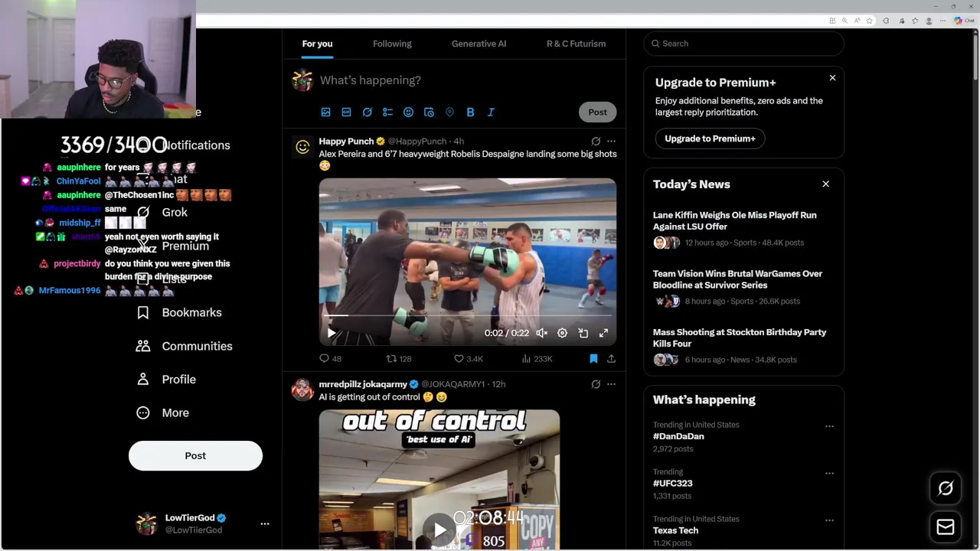This screenshot has height=551, width=980.
Task: Open more options on mrredpillz jokaqarmy post
Action: (x=611, y=384)
